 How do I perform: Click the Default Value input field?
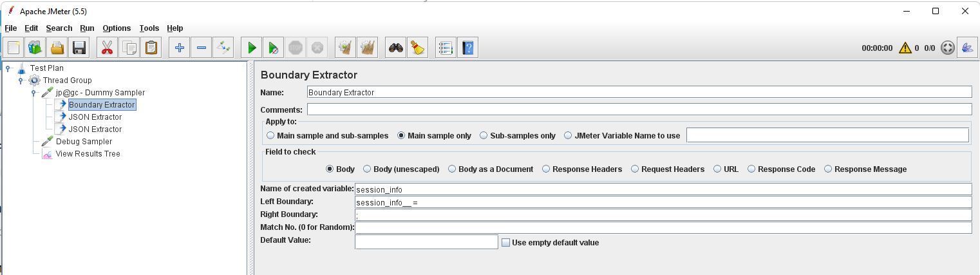click(426, 242)
